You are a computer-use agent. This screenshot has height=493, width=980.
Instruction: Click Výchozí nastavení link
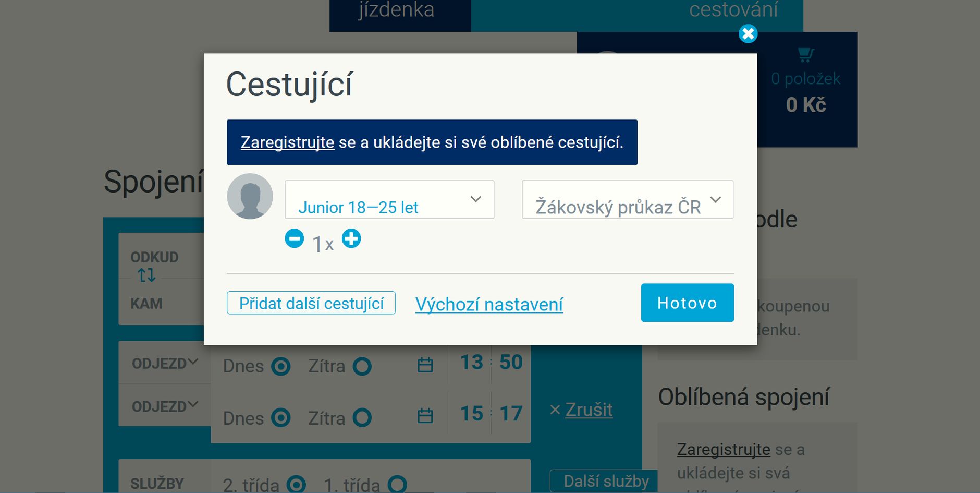(x=489, y=304)
